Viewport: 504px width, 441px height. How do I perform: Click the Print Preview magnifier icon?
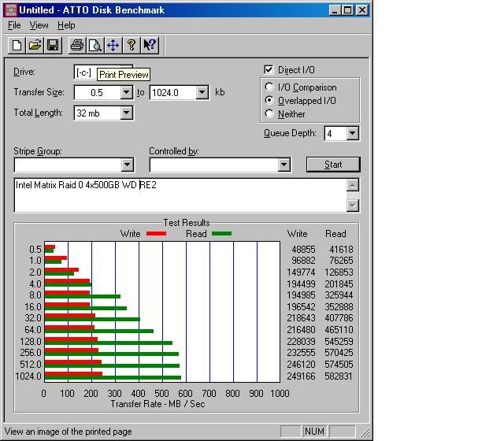coord(95,46)
